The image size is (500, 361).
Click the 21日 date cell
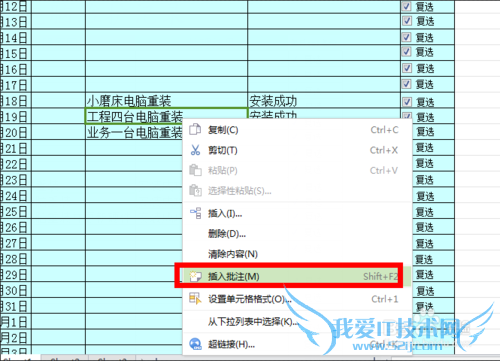pos(16,148)
